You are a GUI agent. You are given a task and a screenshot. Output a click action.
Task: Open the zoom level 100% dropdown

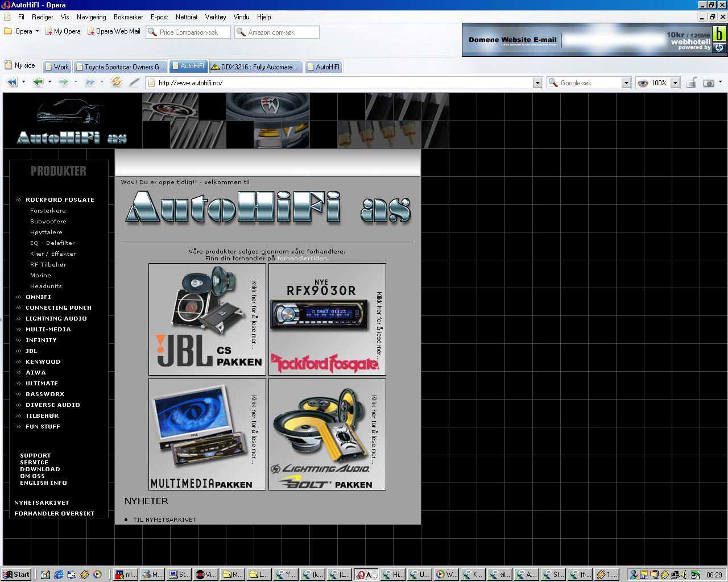[675, 83]
